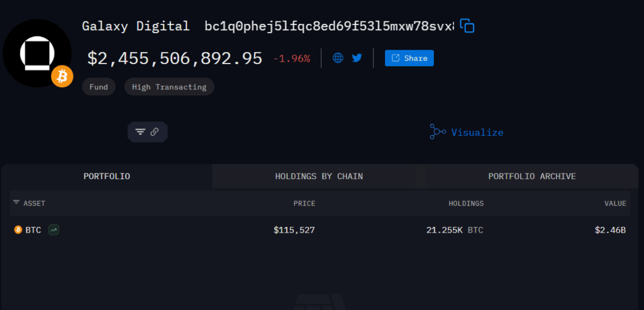
Task: Open the Twitter bird icon
Action: click(x=357, y=58)
